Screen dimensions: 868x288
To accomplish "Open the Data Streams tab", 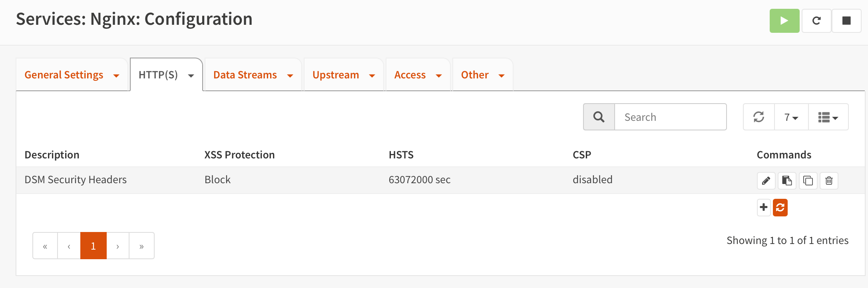I will point(245,75).
